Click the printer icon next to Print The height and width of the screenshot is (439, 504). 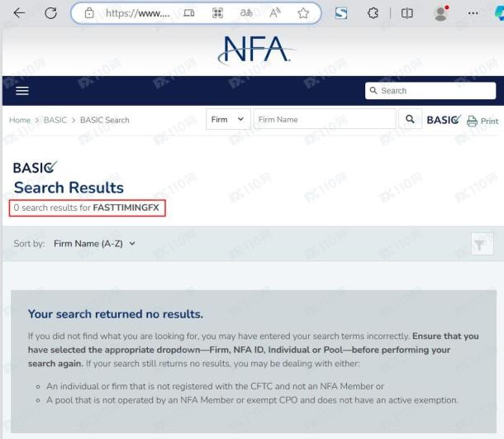[x=472, y=122]
